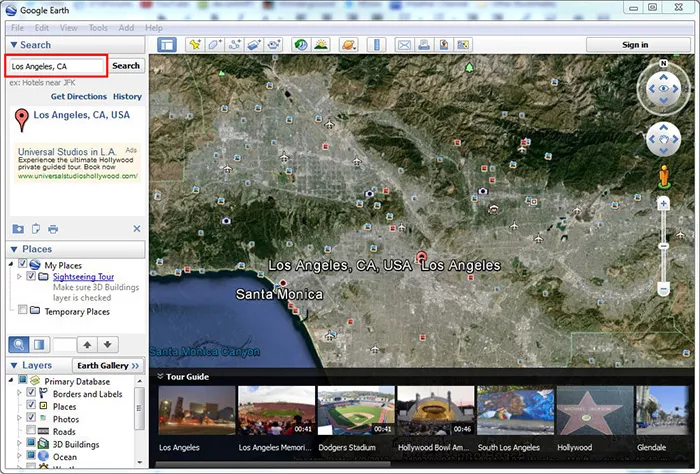This screenshot has width=700, height=474.
Task: Expand the Borders and Labels node
Action: [x=19, y=393]
